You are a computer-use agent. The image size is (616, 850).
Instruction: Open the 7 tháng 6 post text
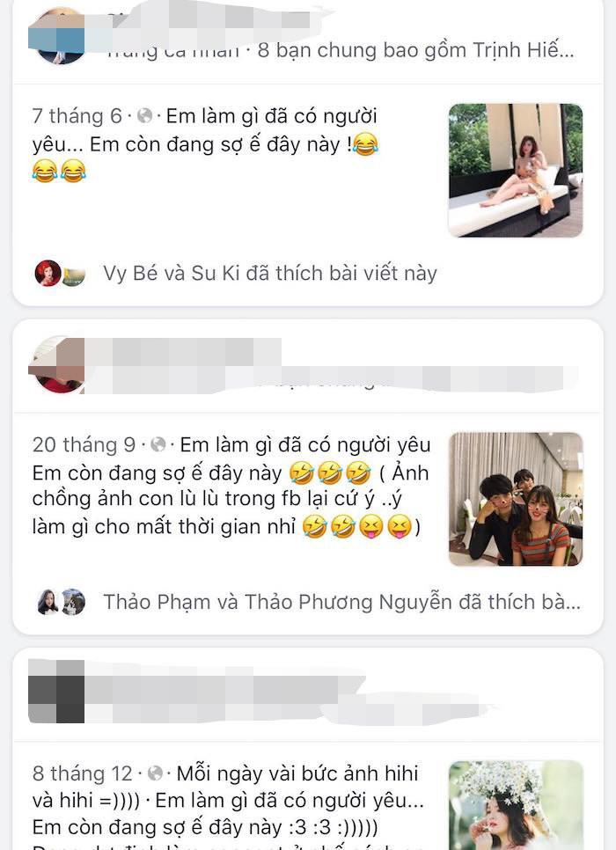(206, 144)
